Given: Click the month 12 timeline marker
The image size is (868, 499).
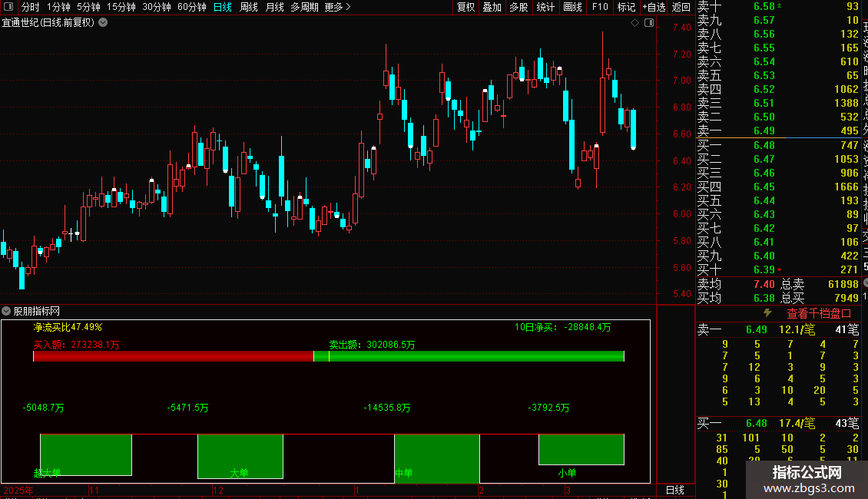Looking at the screenshot, I should (218, 490).
